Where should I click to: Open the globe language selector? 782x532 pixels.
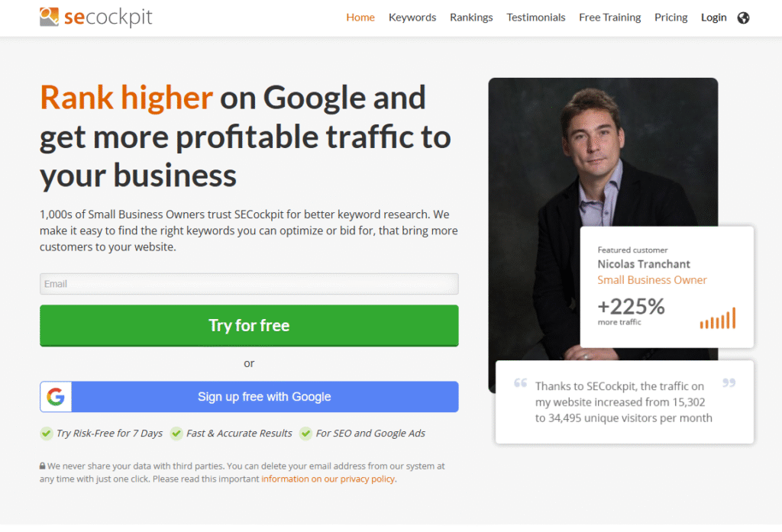coord(744,18)
